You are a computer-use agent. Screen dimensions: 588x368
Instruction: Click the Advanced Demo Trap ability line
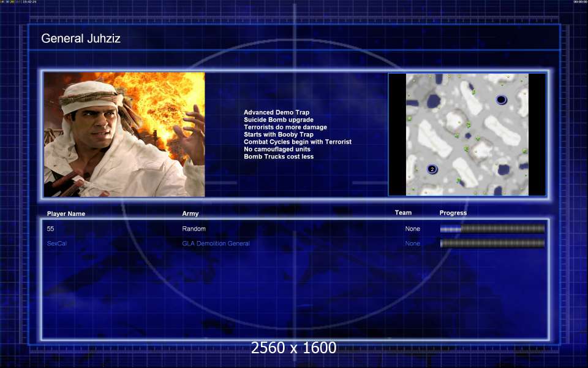pos(276,113)
